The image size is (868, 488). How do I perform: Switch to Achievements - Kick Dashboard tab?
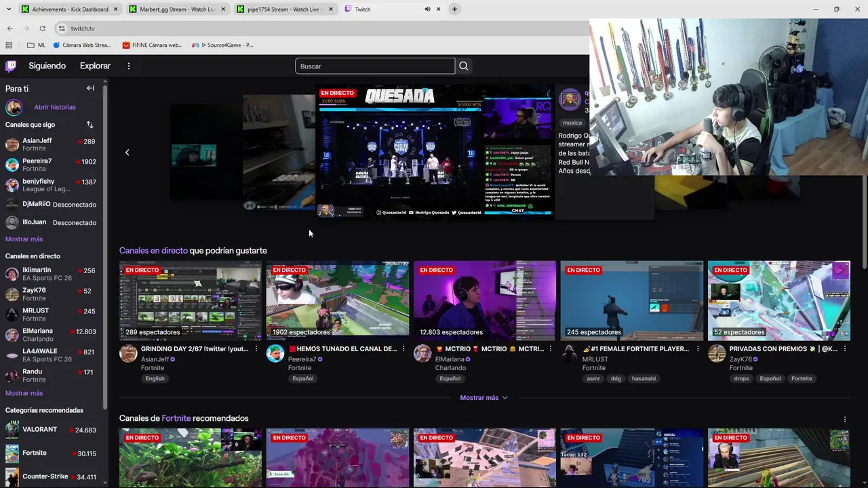point(69,9)
